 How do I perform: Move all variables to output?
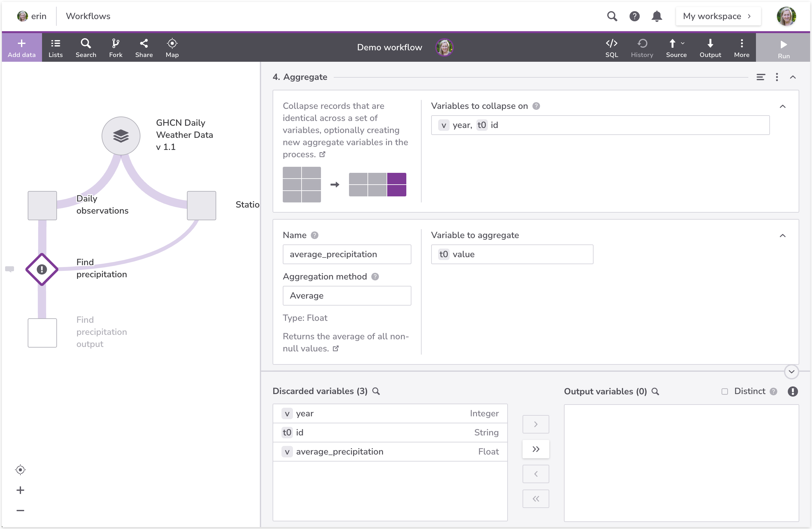[536, 449]
